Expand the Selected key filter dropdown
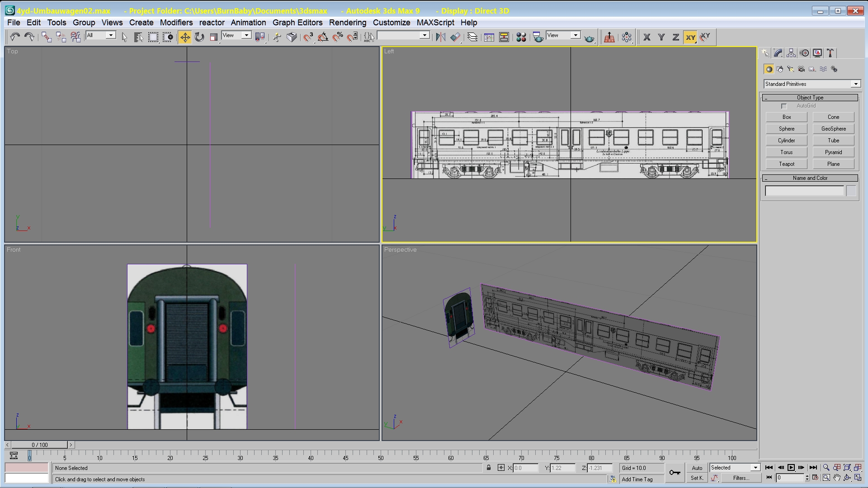The width and height of the screenshot is (868, 488). pyautogui.click(x=755, y=468)
